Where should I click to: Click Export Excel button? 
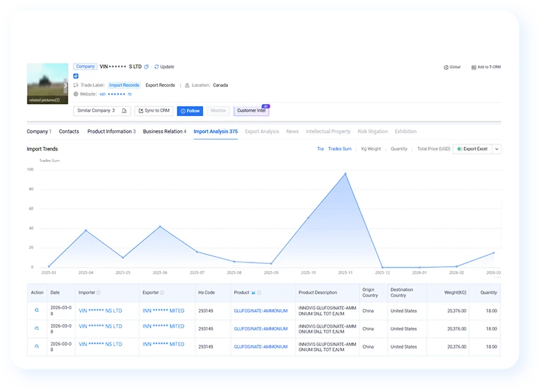click(x=472, y=149)
